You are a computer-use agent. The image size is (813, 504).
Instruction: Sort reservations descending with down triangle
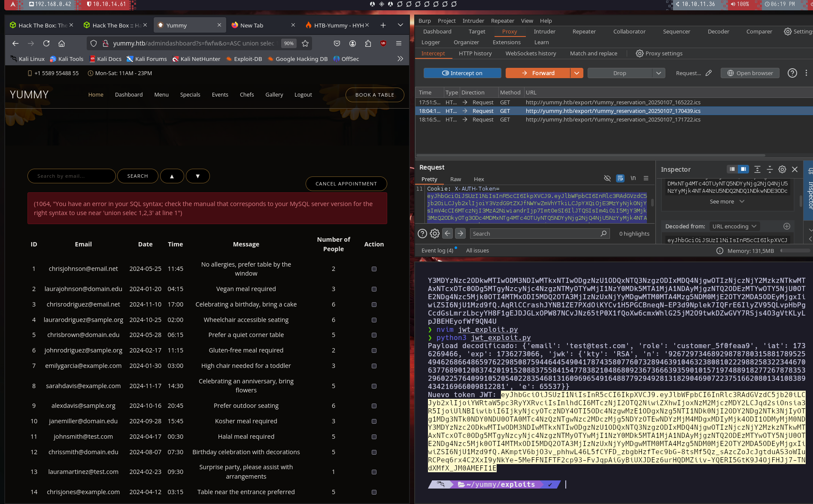[198, 176]
